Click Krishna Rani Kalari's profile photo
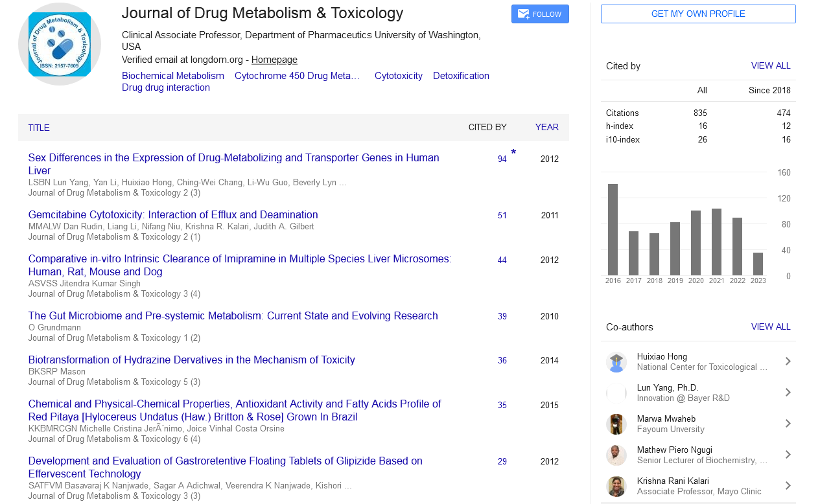Viewport: 831px width, 504px height. pos(616,487)
